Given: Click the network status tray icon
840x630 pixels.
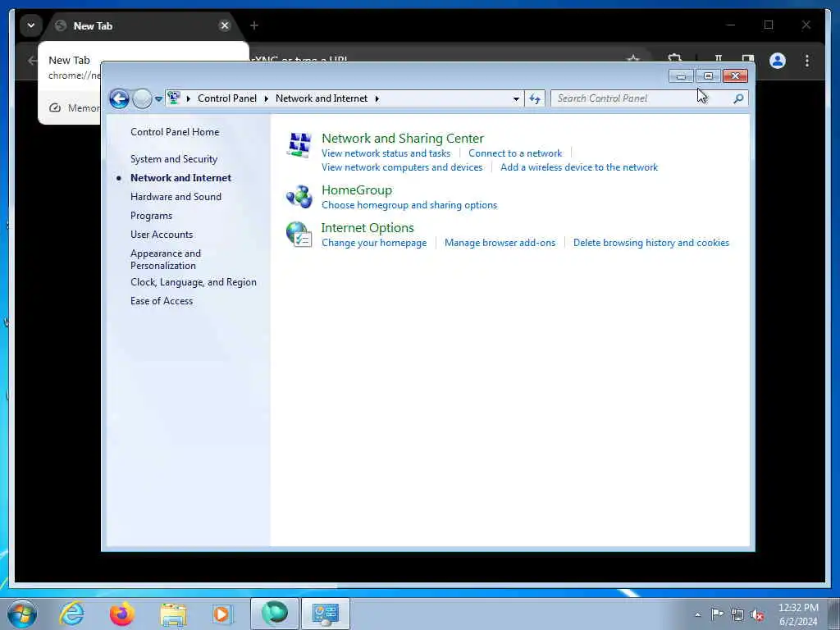Looking at the screenshot, I should 737,614.
